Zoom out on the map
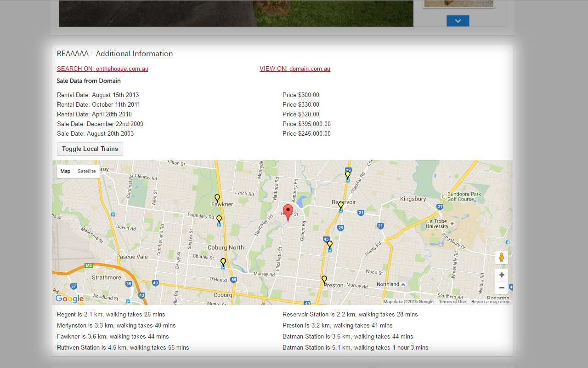Image resolution: width=588 pixels, height=368 pixels. [502, 288]
